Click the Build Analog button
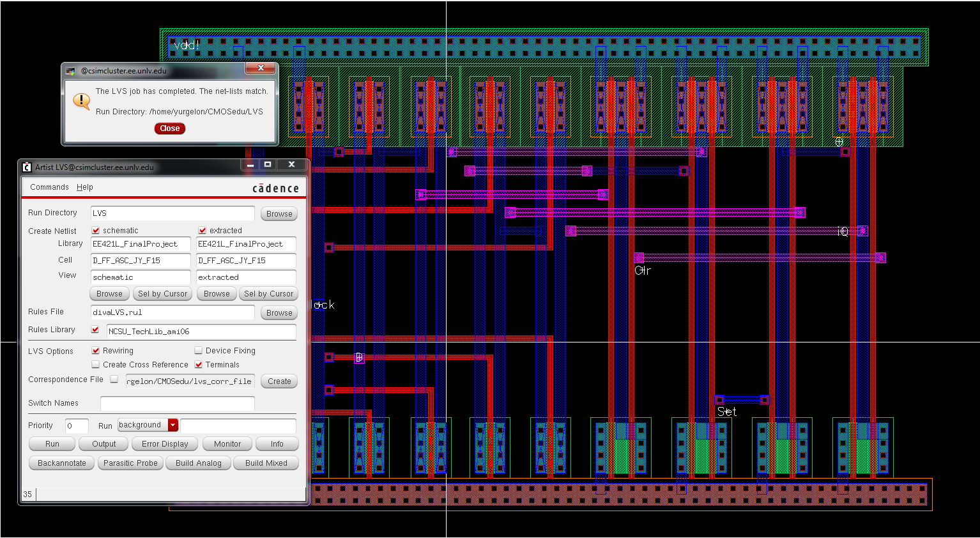This screenshot has width=980, height=538. pyautogui.click(x=198, y=463)
